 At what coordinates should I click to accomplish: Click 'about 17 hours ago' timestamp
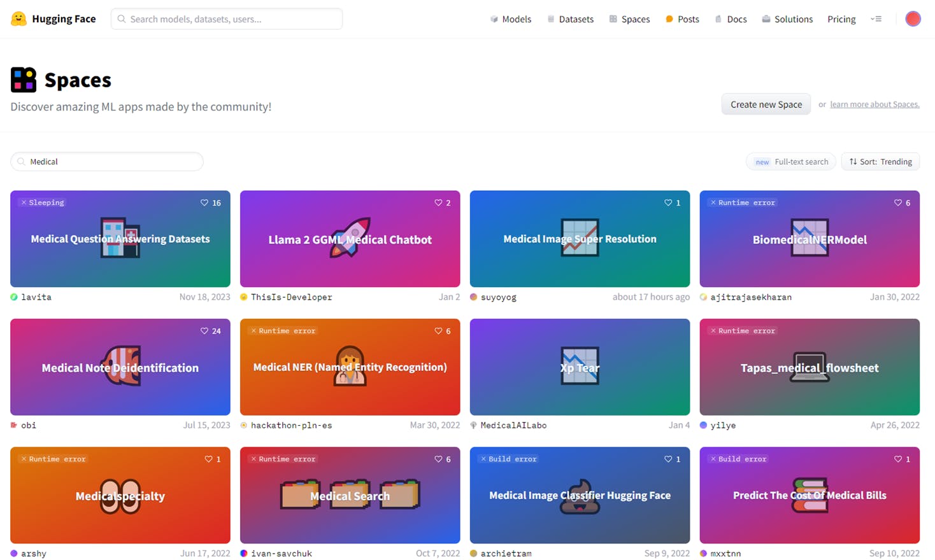651,297
